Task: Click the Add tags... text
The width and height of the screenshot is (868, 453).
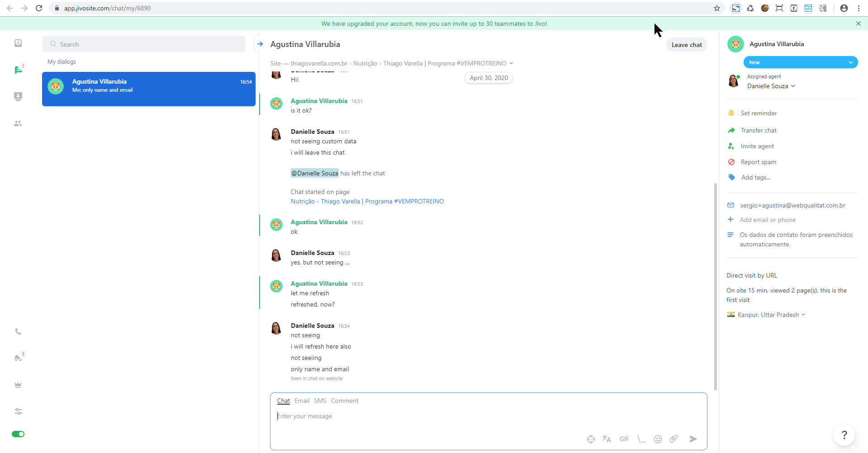Action: pos(756,177)
